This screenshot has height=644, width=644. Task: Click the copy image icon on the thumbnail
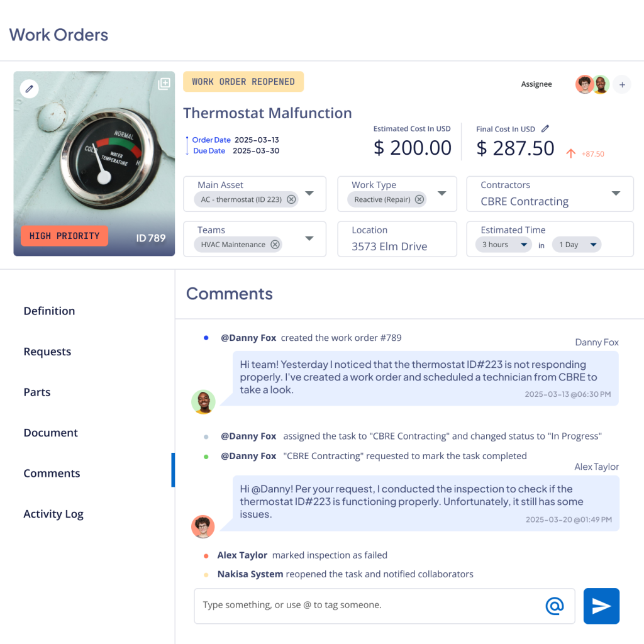tap(164, 83)
